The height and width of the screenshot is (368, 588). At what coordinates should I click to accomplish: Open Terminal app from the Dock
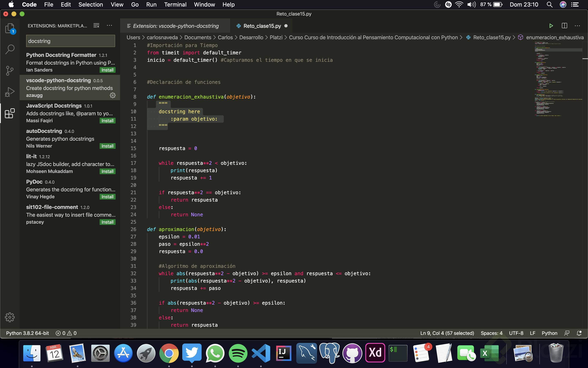coord(398,353)
